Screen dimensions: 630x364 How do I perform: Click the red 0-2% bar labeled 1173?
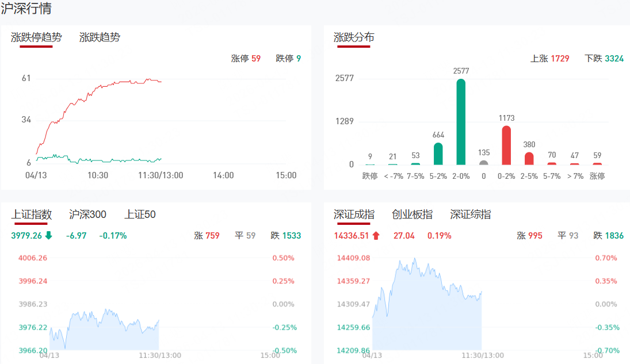tap(506, 145)
